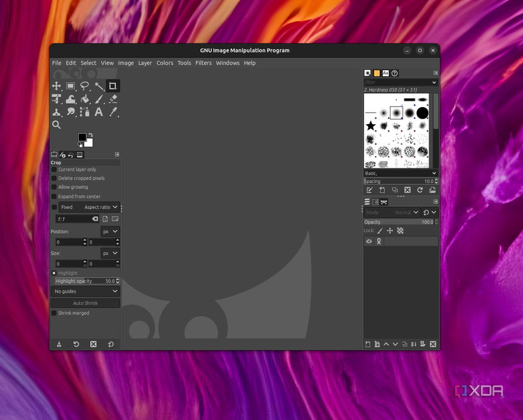The width and height of the screenshot is (523, 420).
Task: Select the Fuzzy Select magic wand
Action: tap(99, 86)
